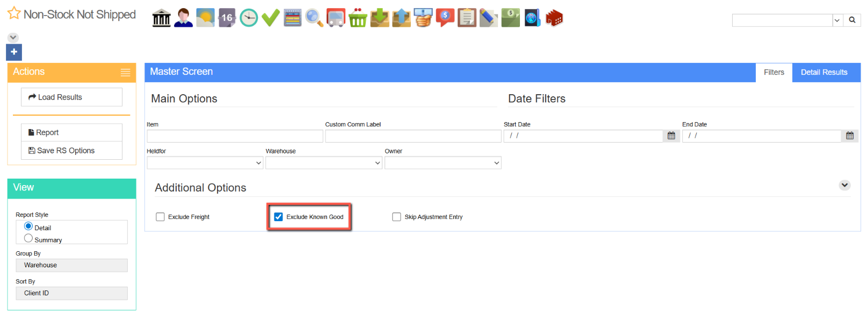Open the hand holding card icon
The height and width of the screenshot is (319, 868).
pos(423,18)
